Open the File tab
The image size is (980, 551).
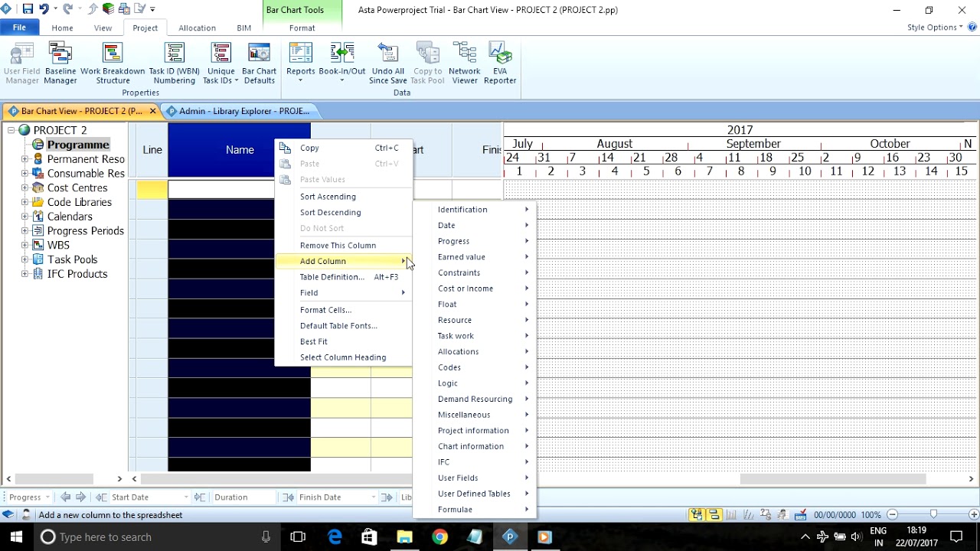tap(19, 28)
